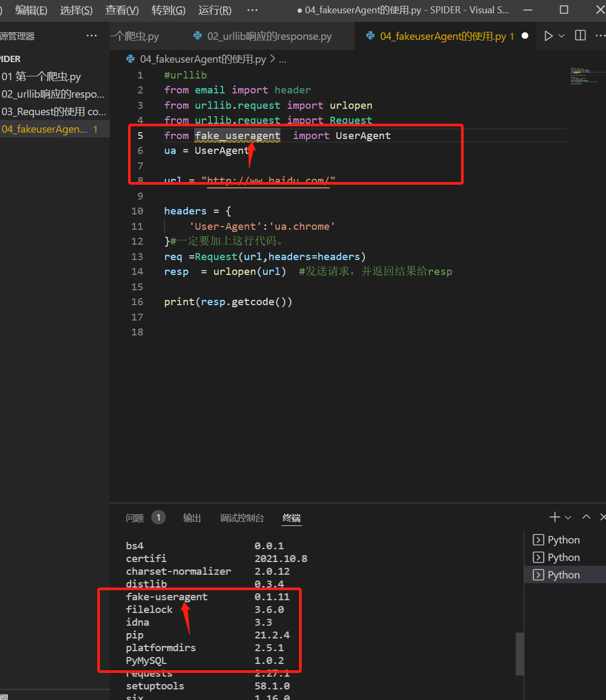Click the code minimap preview

587,75
